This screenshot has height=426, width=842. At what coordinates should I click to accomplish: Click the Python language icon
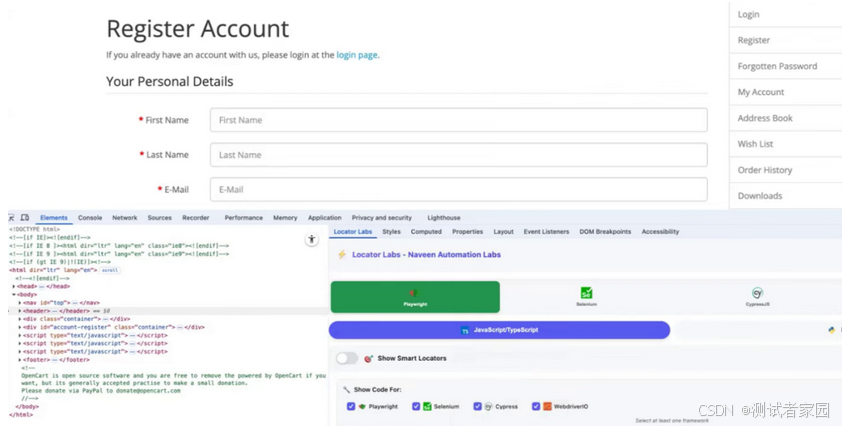[x=832, y=330]
